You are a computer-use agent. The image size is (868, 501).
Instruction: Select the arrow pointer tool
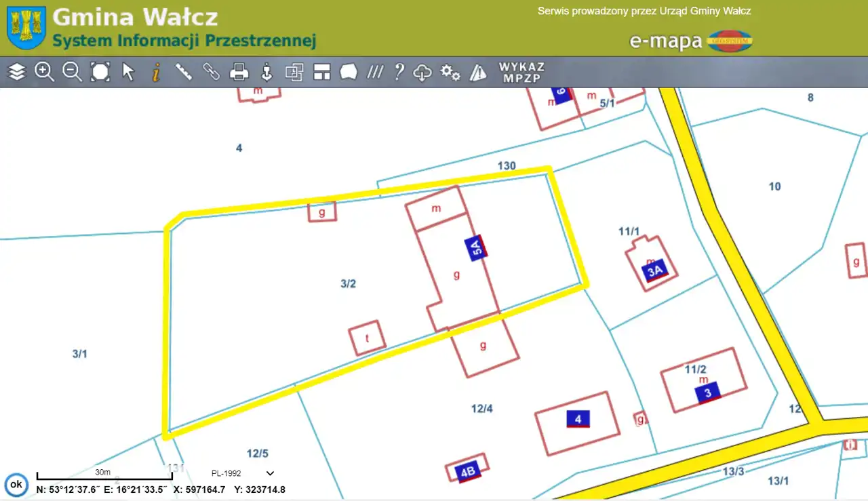[x=128, y=71]
